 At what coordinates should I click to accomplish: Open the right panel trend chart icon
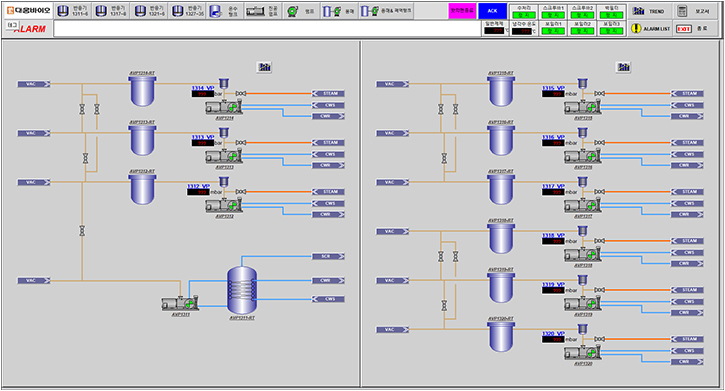tap(623, 67)
